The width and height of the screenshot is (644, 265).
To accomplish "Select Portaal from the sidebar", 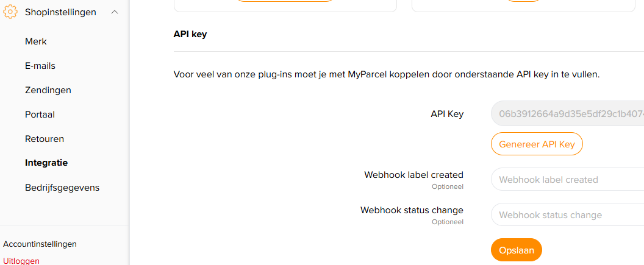I will point(40,115).
